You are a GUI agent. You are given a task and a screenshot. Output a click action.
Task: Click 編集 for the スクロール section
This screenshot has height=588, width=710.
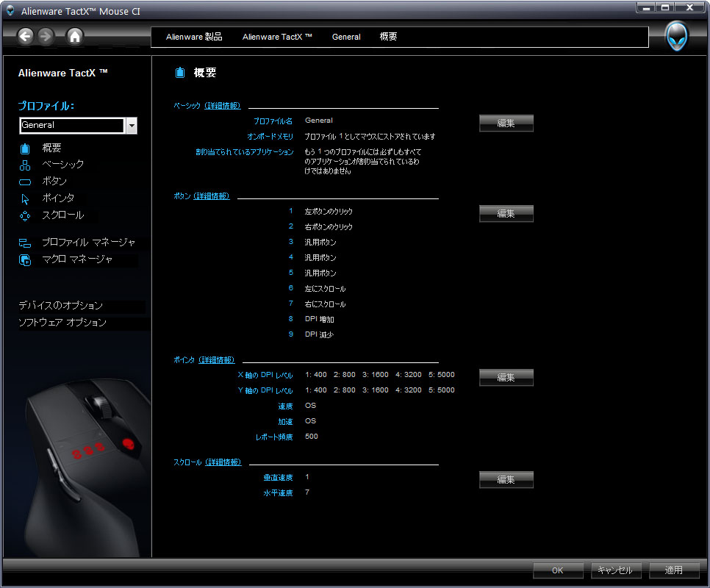point(506,480)
